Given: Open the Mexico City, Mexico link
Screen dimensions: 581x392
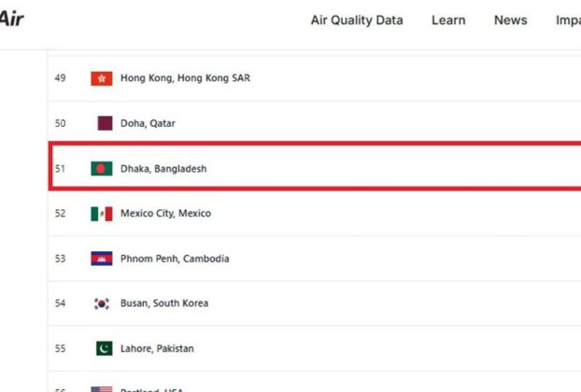Looking at the screenshot, I should (165, 213).
